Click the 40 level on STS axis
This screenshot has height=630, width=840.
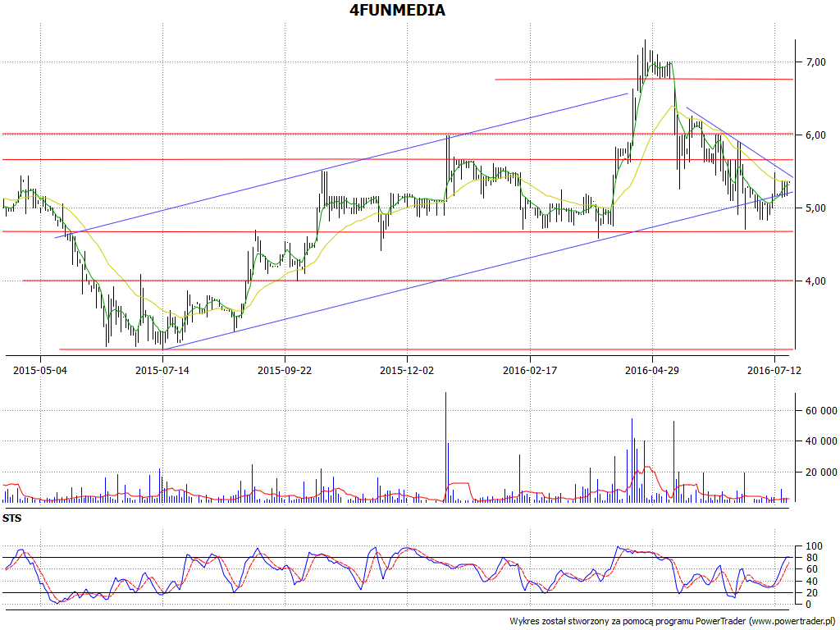tap(812, 582)
